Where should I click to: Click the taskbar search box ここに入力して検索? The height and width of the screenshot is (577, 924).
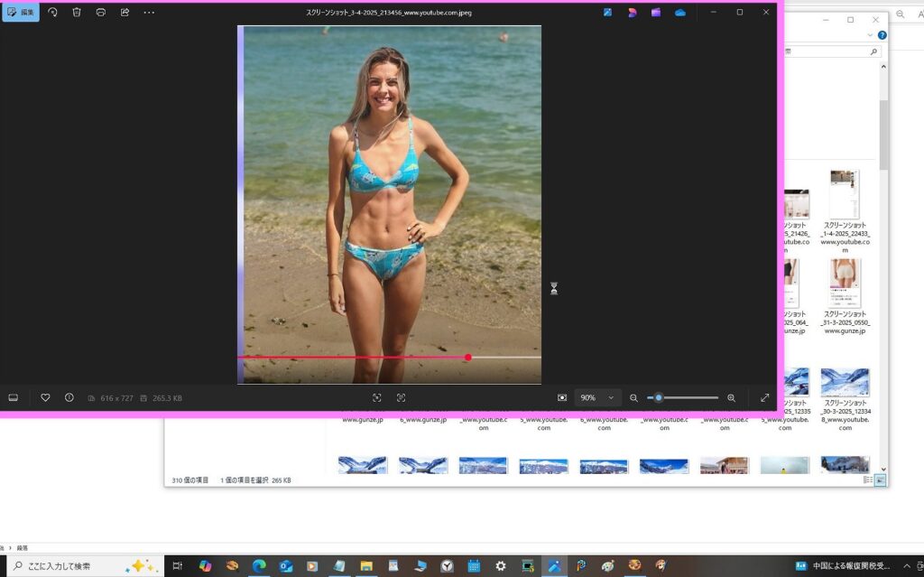(85, 566)
